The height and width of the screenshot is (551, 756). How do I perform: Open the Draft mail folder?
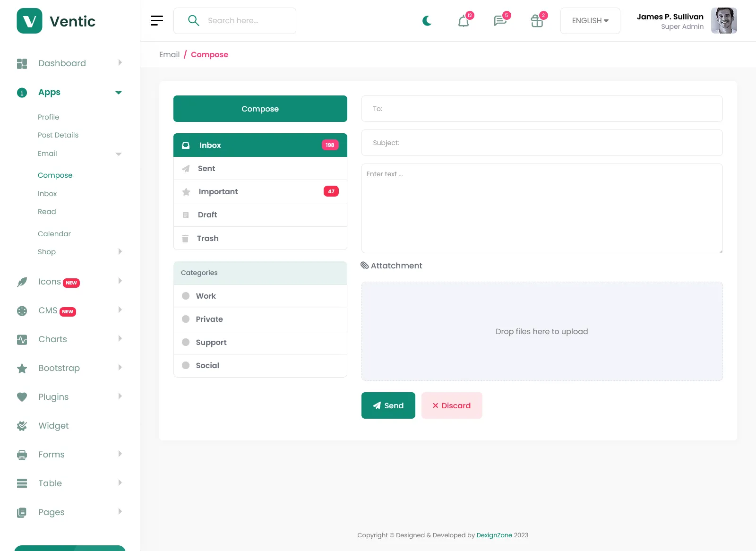[x=260, y=215]
